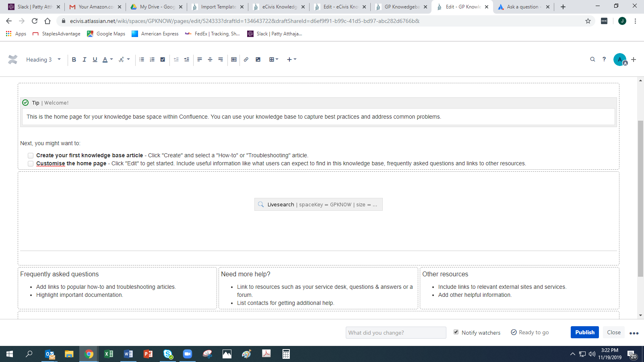644x362 pixels.
Task: Align text right
Action: [221, 60]
